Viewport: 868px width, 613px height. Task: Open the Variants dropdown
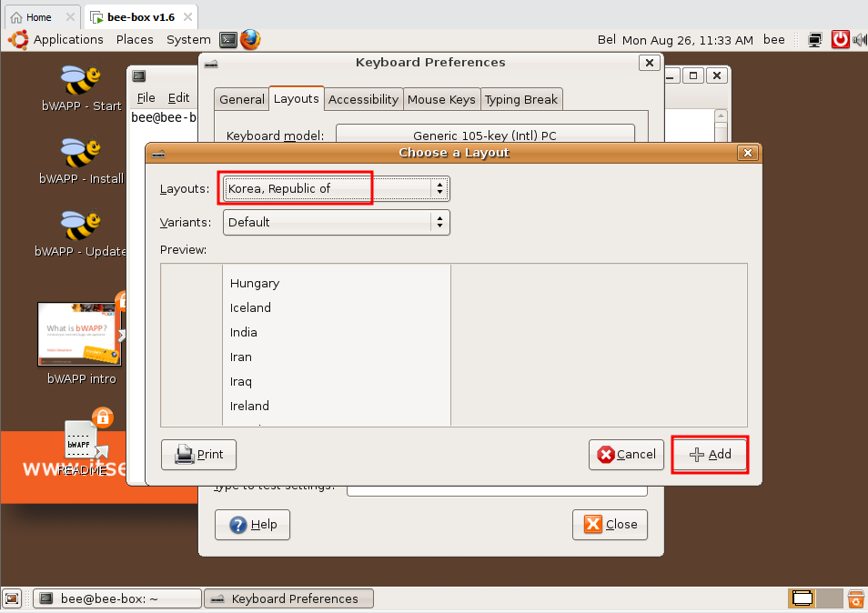(x=336, y=223)
